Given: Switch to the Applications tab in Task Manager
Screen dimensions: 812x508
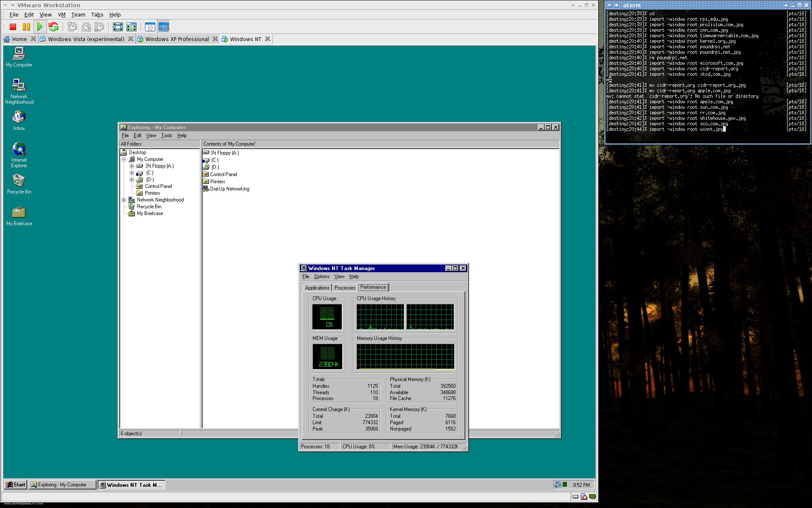Looking at the screenshot, I should point(317,288).
